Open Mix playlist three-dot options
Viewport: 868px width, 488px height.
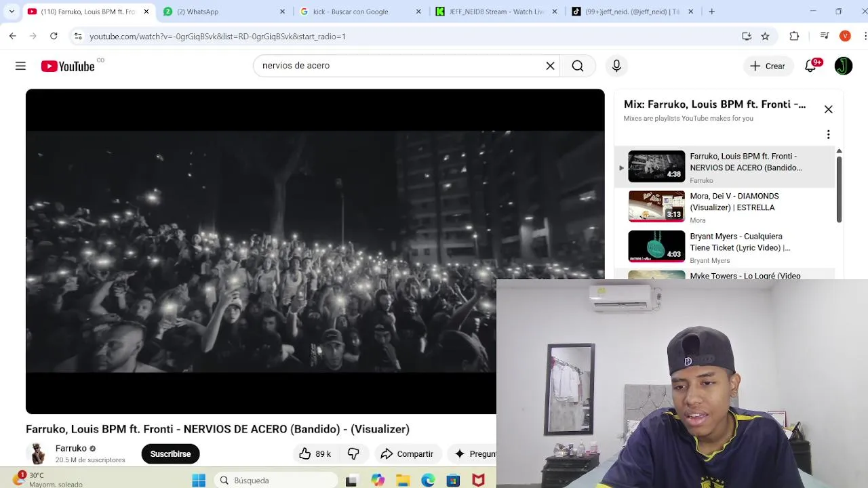(x=828, y=134)
